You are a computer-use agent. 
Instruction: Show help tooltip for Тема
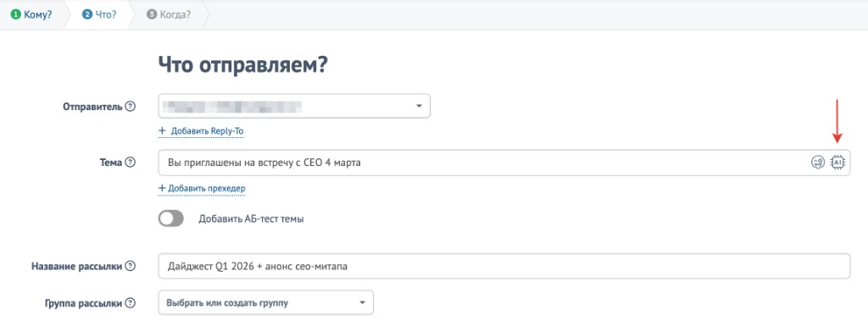130,163
